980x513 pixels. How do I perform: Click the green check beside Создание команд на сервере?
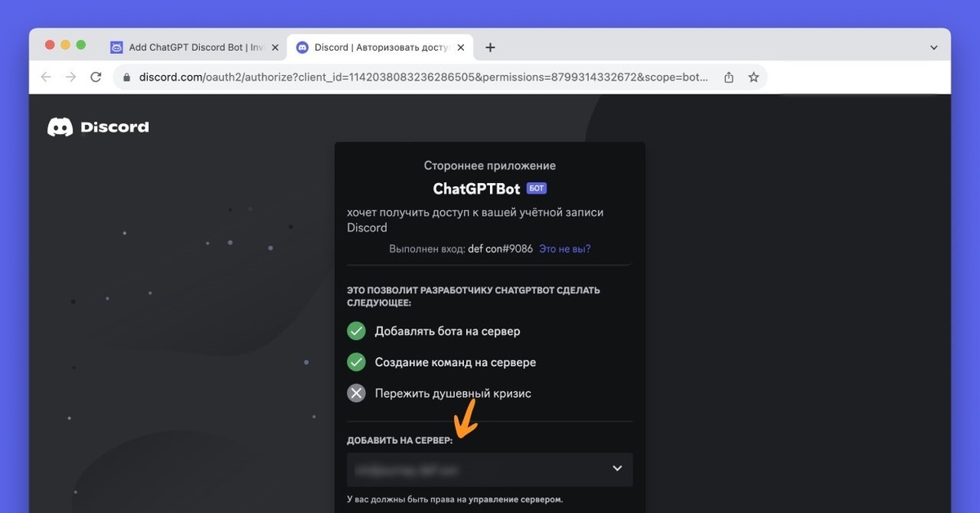click(356, 362)
